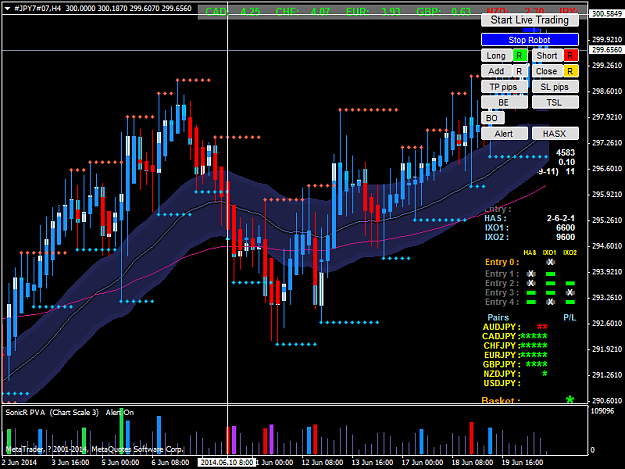This screenshot has height=469, width=625.
Task: Open chart menu arrow beside #JPY7#07,H4
Action: coord(7,8)
